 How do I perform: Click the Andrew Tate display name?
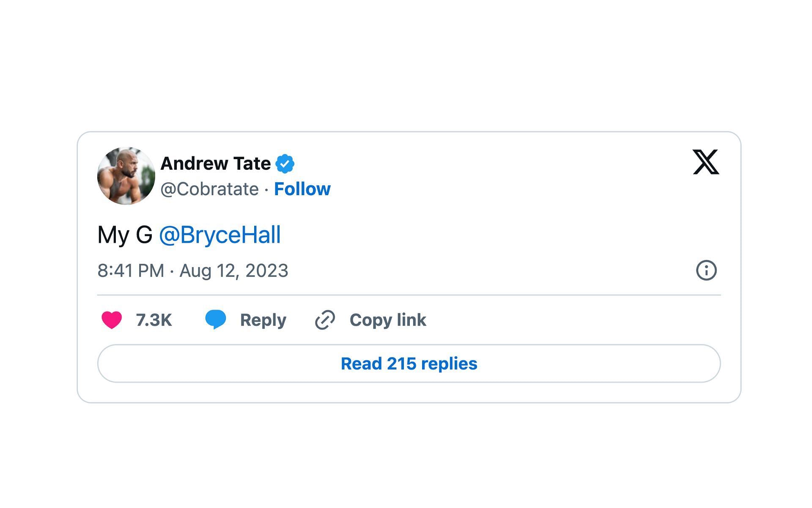(215, 163)
